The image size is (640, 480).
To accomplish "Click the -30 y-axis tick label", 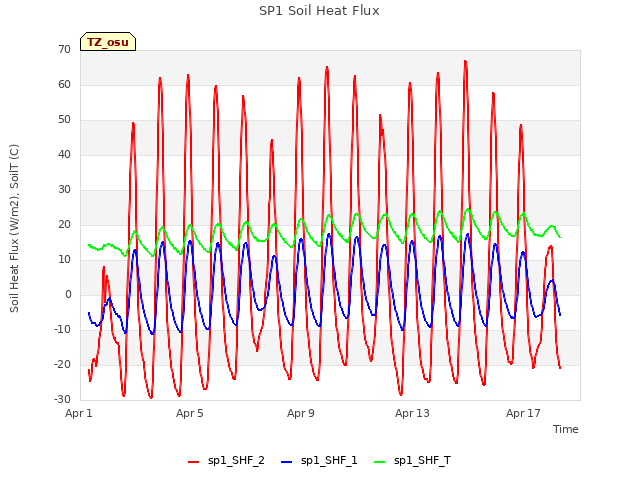I will click(63, 400).
